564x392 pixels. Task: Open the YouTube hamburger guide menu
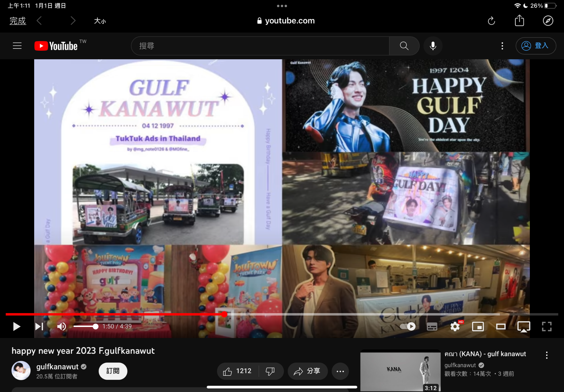click(17, 46)
